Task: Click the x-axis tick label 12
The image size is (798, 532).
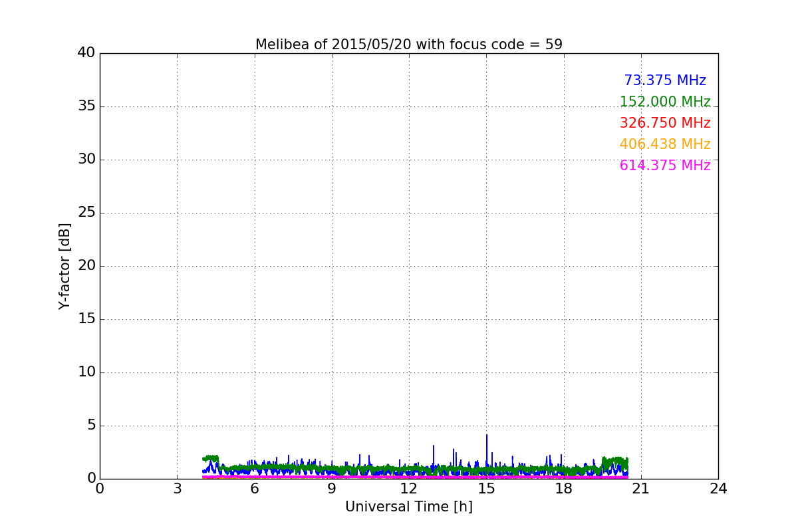Action: (x=409, y=489)
